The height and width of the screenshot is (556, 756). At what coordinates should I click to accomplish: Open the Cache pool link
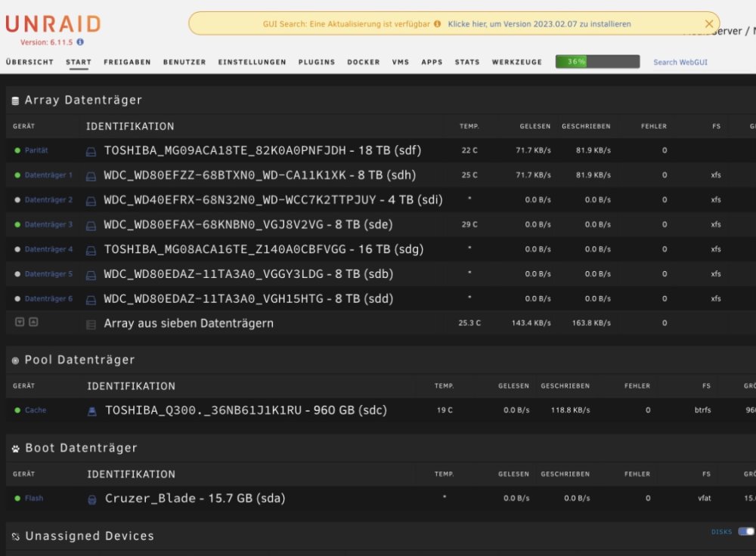coord(36,410)
